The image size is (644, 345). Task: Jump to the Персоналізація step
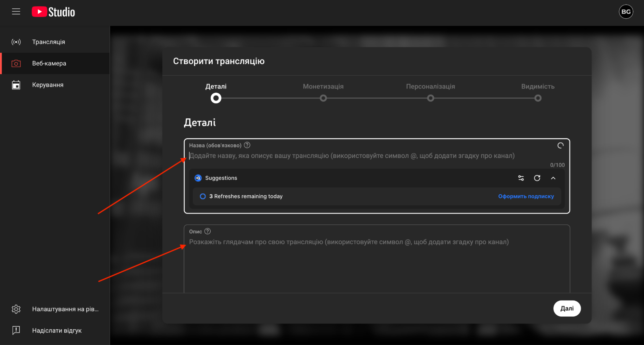coord(430,98)
